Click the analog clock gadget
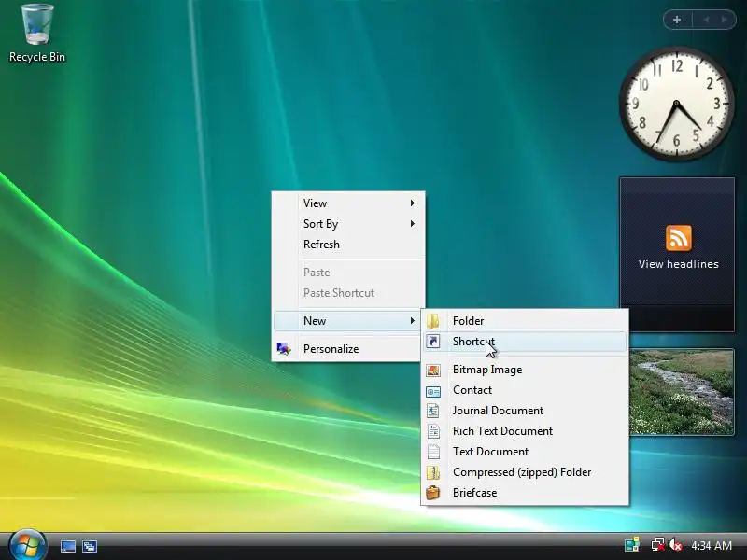The image size is (747, 560). 676,104
